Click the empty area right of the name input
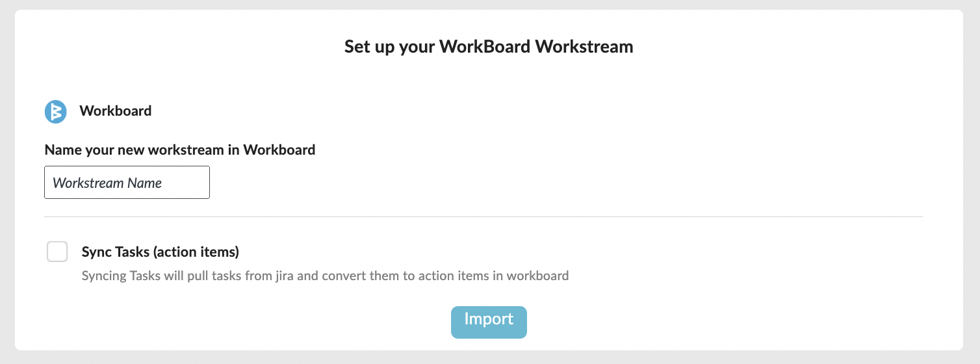This screenshot has height=364, width=980. [x=565, y=183]
